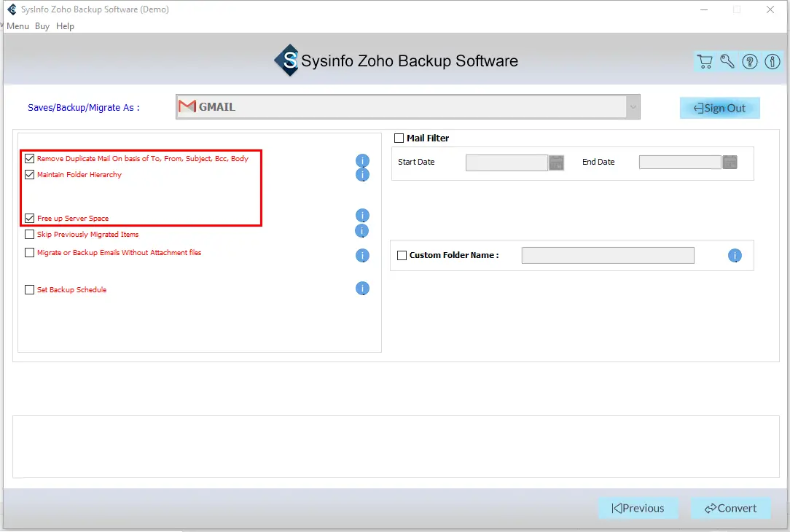Minimize the SysInfo Zoho Backup window
790x532 pixels.
click(704, 9)
